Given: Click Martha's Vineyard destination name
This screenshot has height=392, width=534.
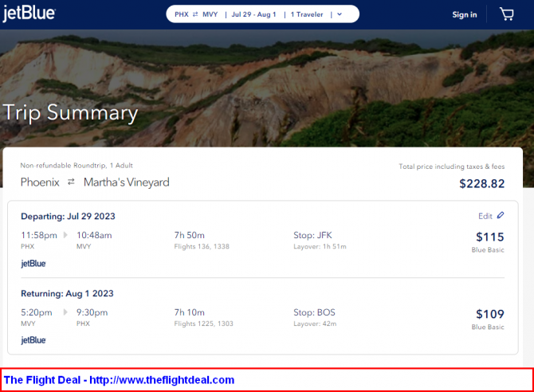Looking at the screenshot, I should pyautogui.click(x=127, y=182).
